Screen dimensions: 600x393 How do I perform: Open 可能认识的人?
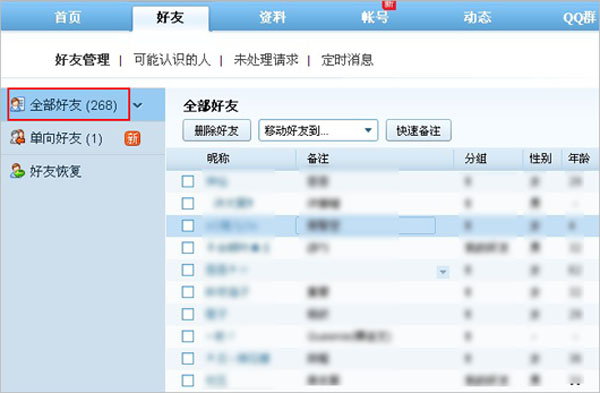coord(172,60)
